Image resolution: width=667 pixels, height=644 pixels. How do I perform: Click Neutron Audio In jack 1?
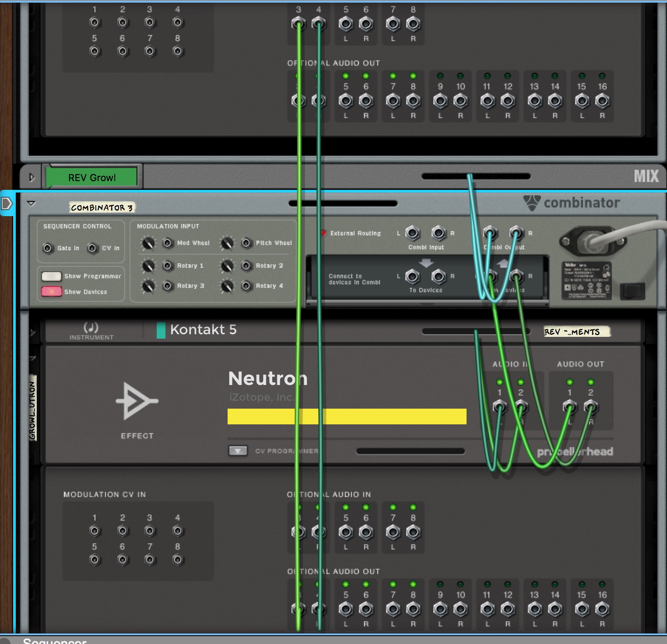tap(499, 407)
